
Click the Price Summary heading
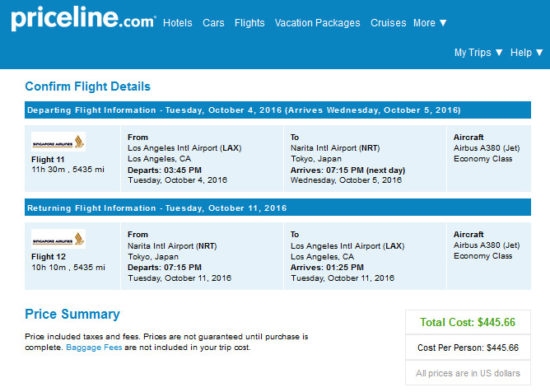point(72,314)
